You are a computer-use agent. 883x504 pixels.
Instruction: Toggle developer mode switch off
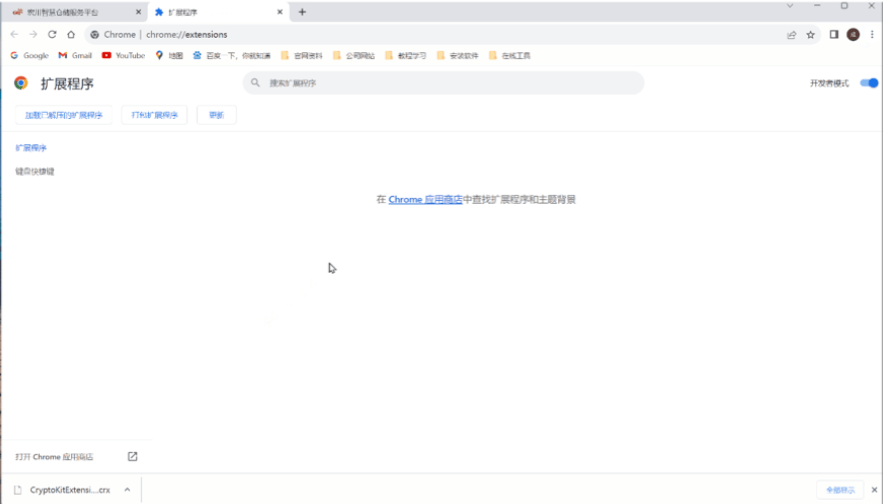pyautogui.click(x=868, y=83)
